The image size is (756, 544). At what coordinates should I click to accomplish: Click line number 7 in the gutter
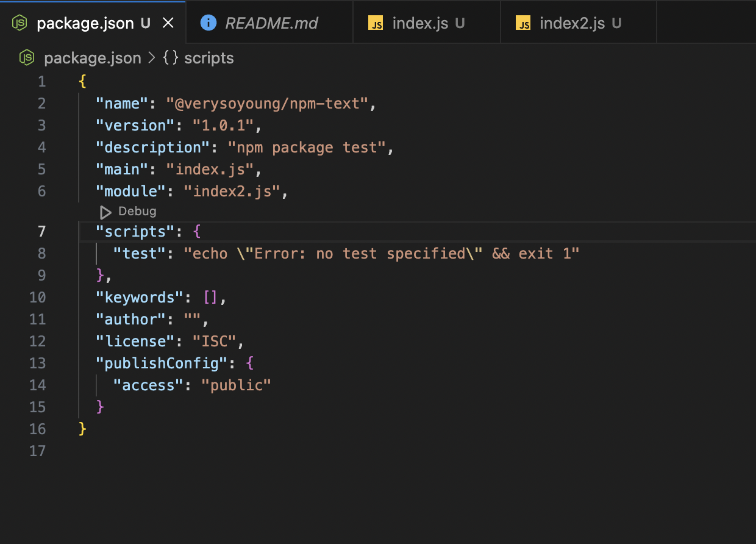41,232
